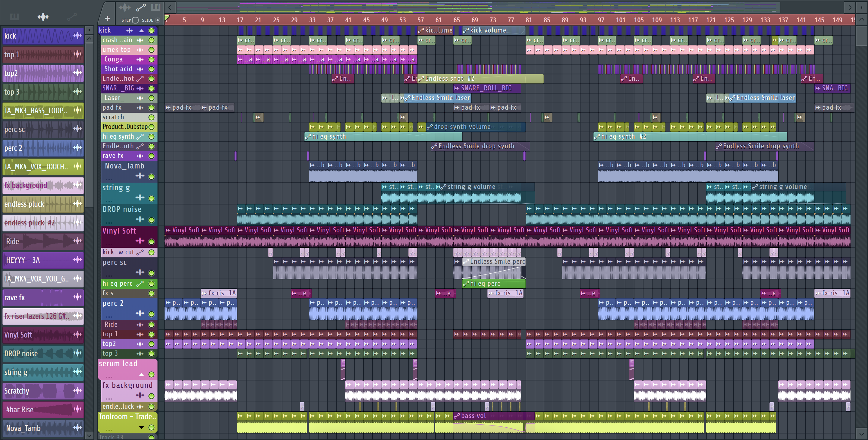Open the drop synth volume clip menu
The image size is (868, 440).
(x=429, y=127)
